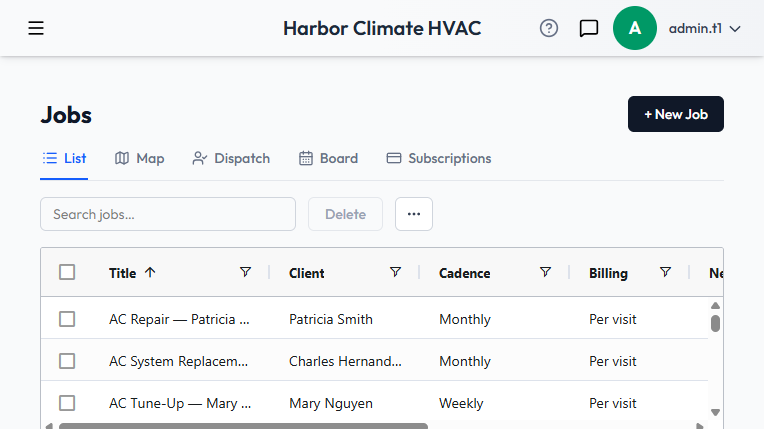Click the + New Job button
This screenshot has height=429, width=764.
click(x=675, y=114)
